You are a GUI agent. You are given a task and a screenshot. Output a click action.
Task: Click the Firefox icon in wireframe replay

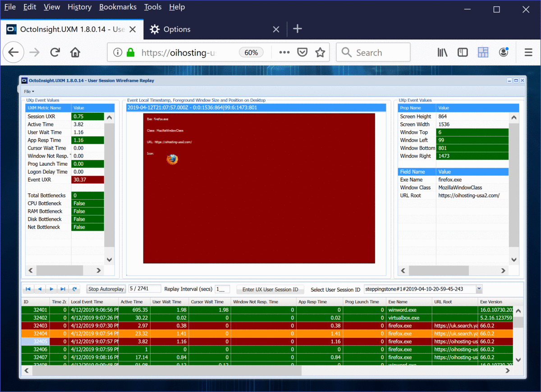(172, 159)
